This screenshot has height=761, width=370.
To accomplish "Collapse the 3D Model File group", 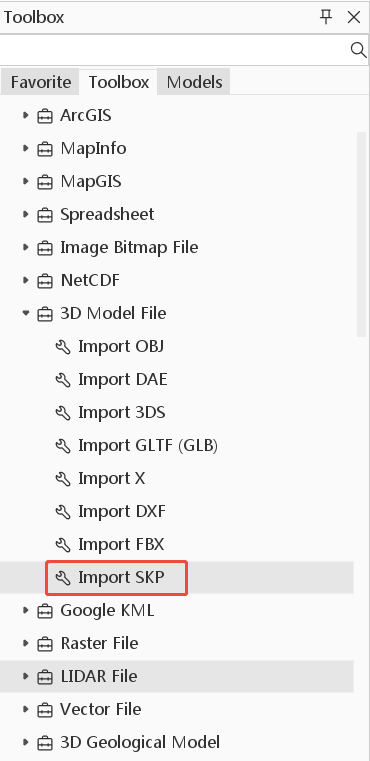I will (26, 314).
